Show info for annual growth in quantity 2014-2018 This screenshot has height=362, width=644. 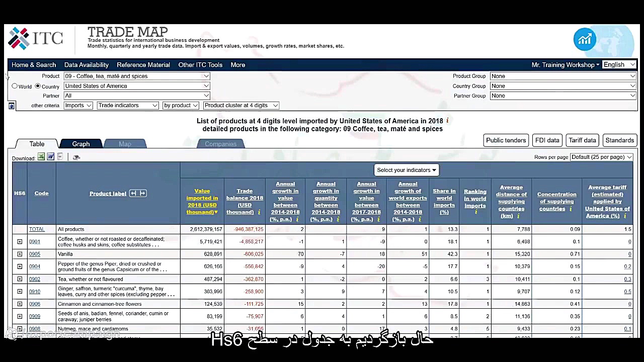[x=338, y=219]
